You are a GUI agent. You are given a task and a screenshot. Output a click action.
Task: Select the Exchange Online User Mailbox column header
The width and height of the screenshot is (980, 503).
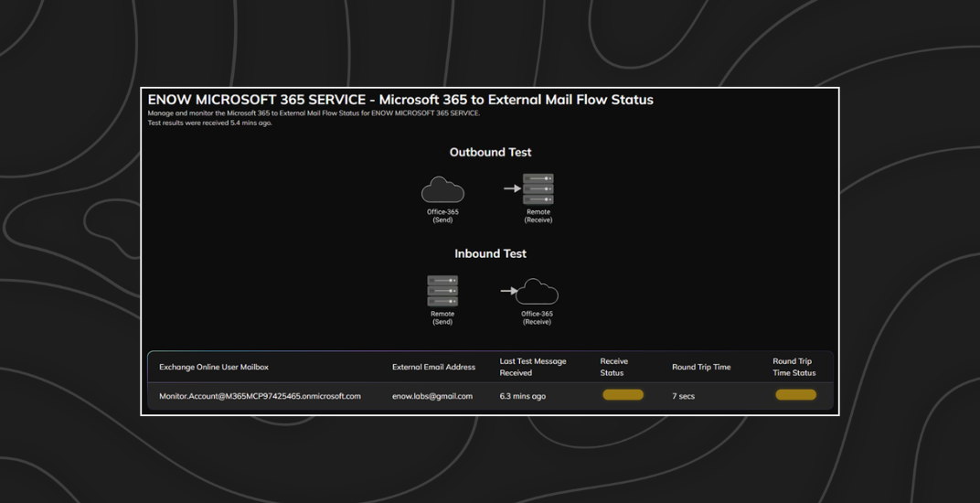tap(214, 368)
